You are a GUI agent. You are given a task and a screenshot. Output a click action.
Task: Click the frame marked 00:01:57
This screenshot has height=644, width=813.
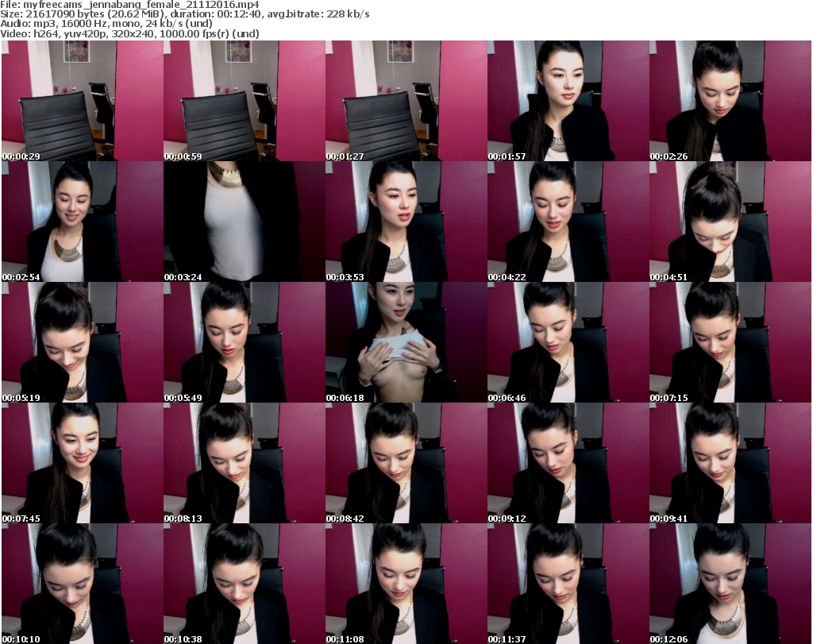coord(568,101)
